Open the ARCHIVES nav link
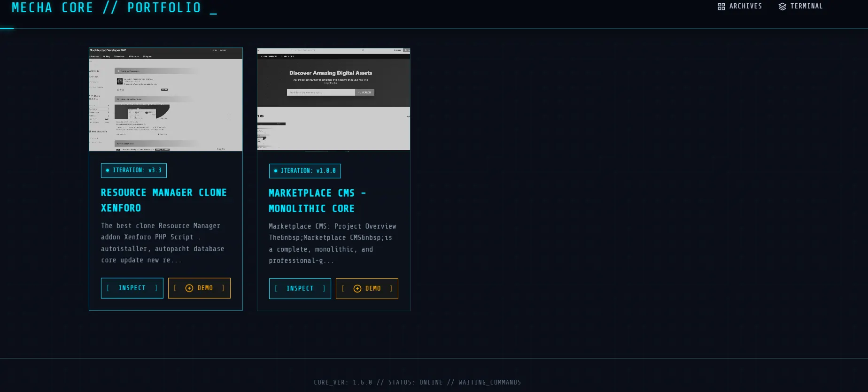 [740, 7]
